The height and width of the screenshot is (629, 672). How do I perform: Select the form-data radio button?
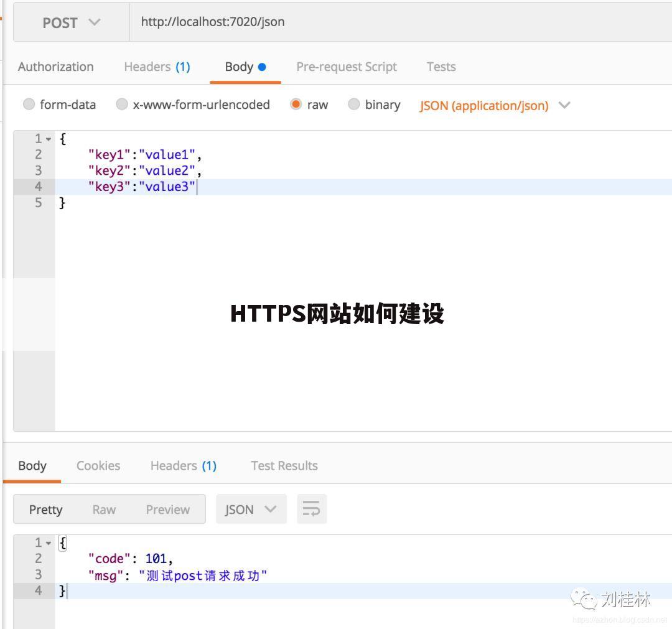pos(29,104)
